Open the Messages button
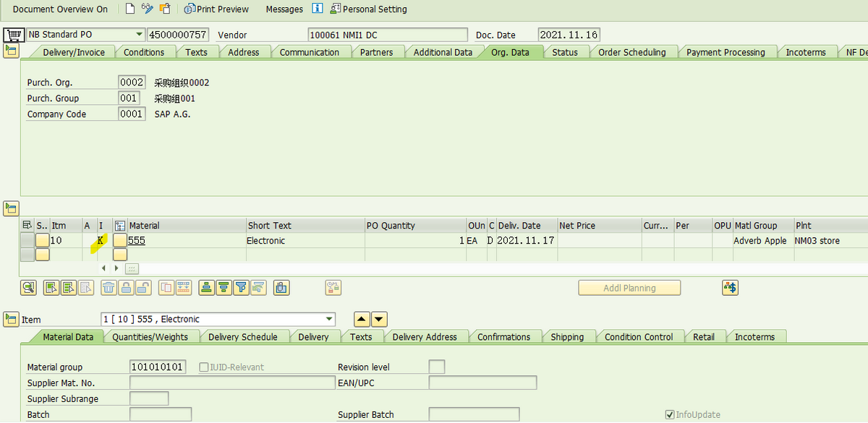This screenshot has width=868, height=423. point(284,9)
